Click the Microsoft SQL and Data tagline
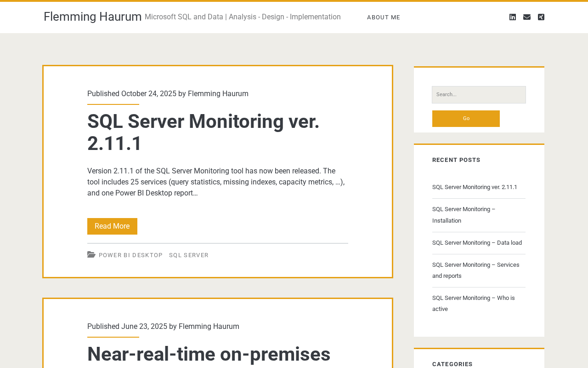 click(243, 17)
